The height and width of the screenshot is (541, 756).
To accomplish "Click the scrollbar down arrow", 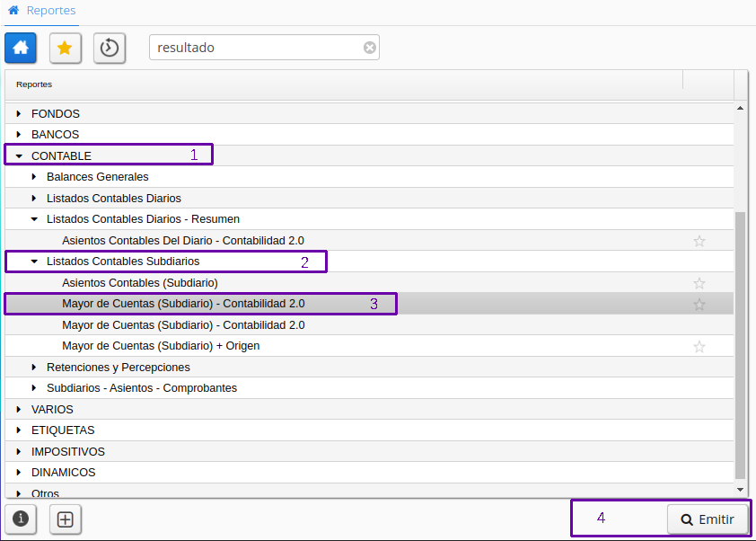I will (740, 490).
